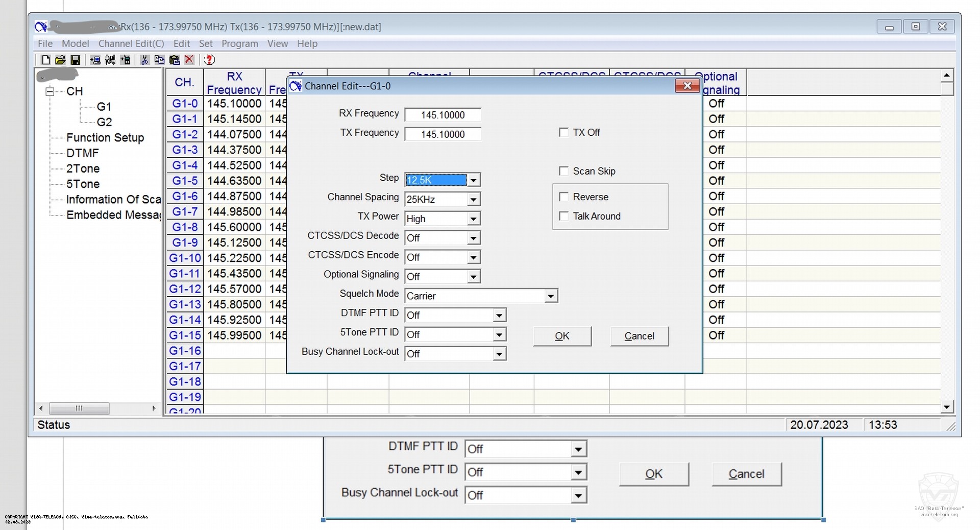The height and width of the screenshot is (530, 980).
Task: Click the Paste clipboard icon
Action: click(x=174, y=60)
